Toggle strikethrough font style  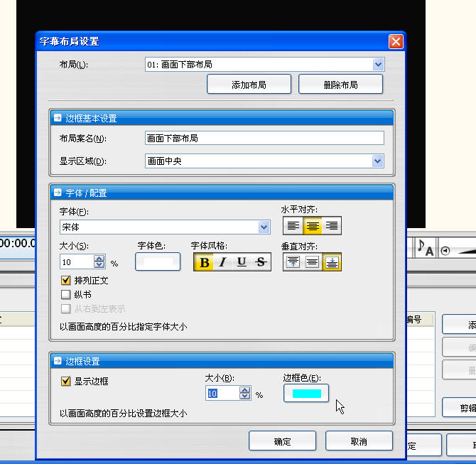pos(261,262)
